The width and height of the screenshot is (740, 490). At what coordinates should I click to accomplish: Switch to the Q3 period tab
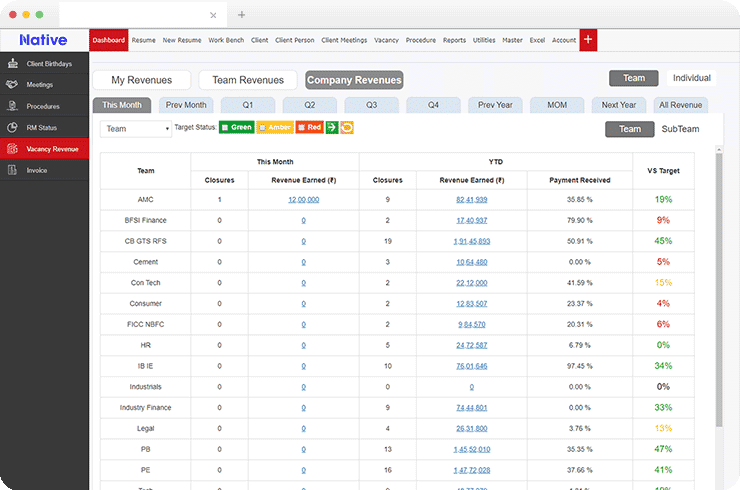click(x=371, y=105)
